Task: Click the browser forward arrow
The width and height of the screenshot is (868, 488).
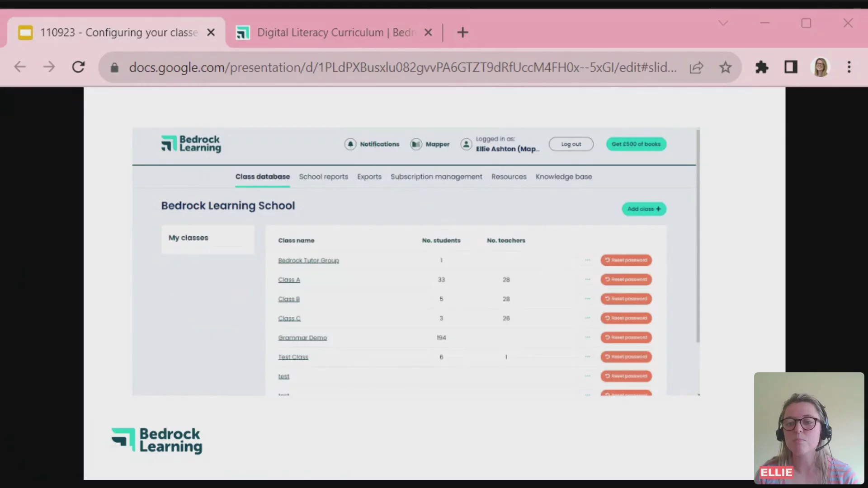Action: pos(49,67)
